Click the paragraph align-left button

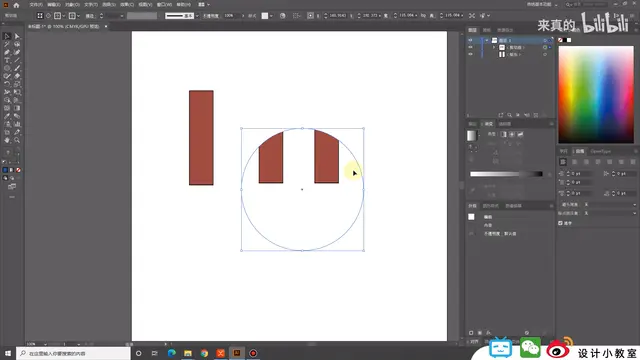(x=563, y=162)
